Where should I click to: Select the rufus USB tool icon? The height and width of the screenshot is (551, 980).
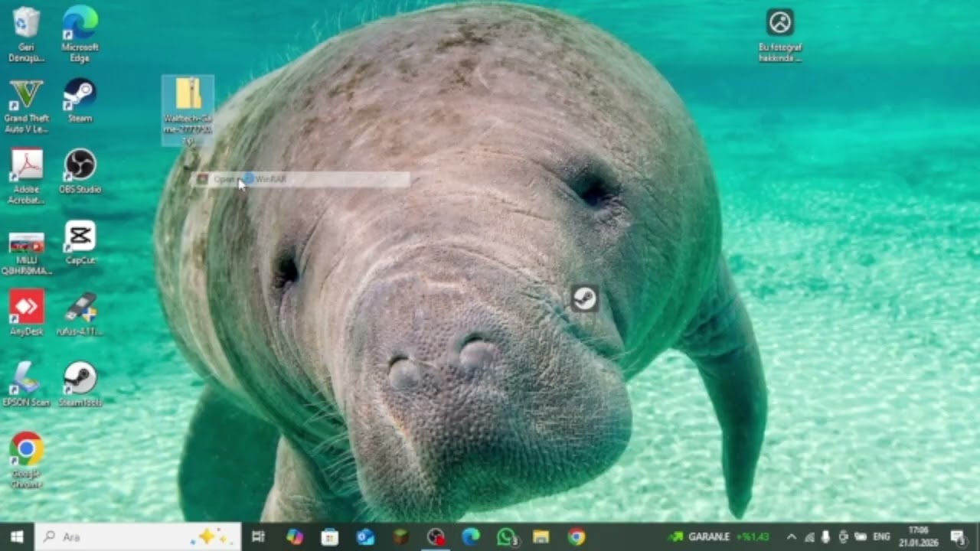pos(80,313)
